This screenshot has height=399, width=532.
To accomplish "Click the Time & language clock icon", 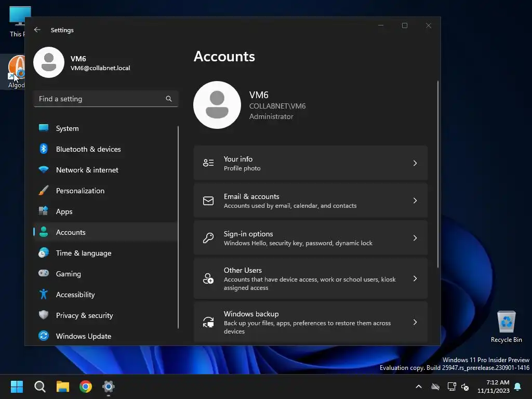I will click(x=44, y=253).
